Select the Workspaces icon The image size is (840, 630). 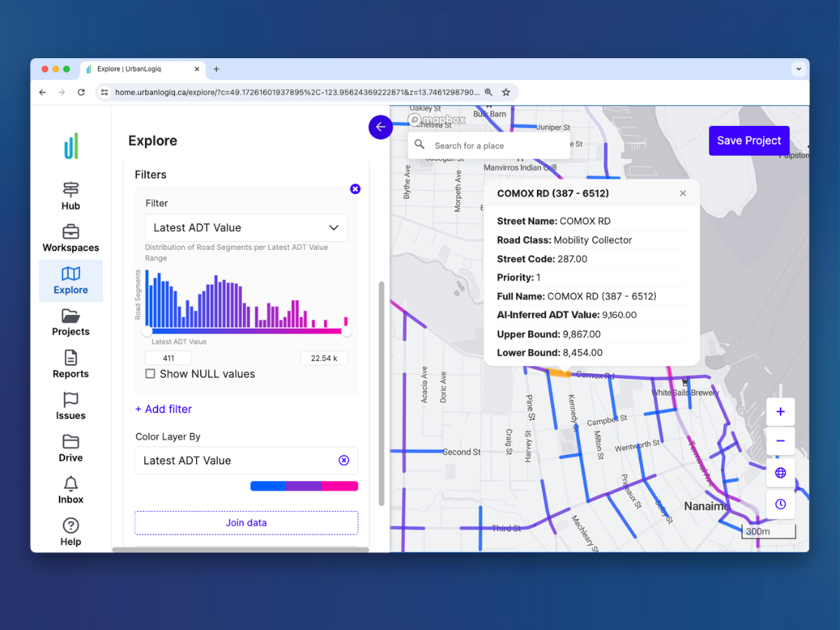pos(70,237)
